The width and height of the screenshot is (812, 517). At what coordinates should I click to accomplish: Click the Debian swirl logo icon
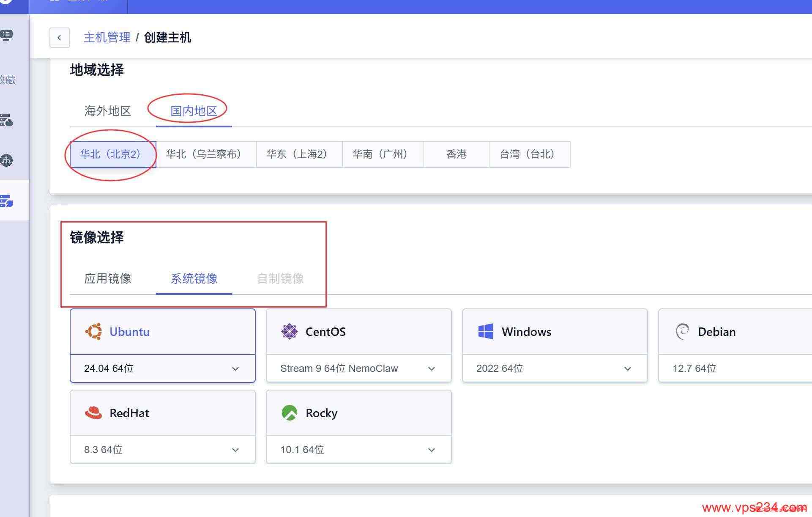(682, 332)
